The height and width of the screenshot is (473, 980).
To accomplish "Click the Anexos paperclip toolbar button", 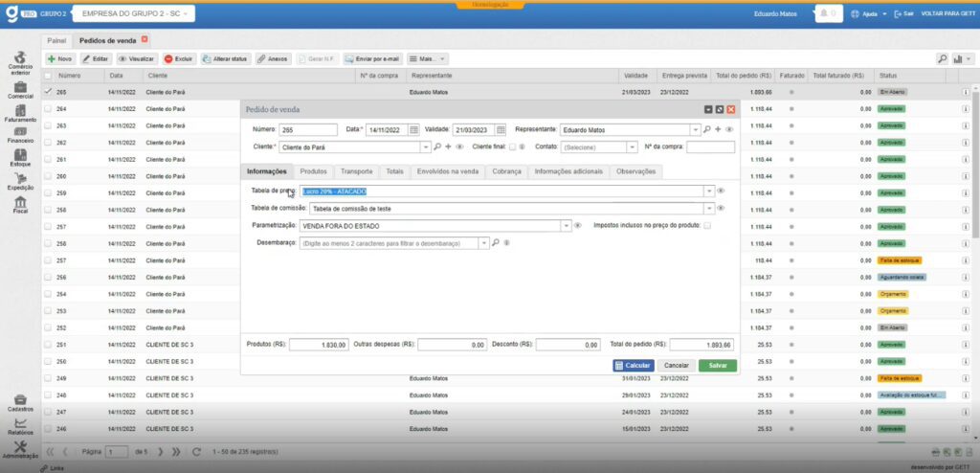I will click(273, 58).
